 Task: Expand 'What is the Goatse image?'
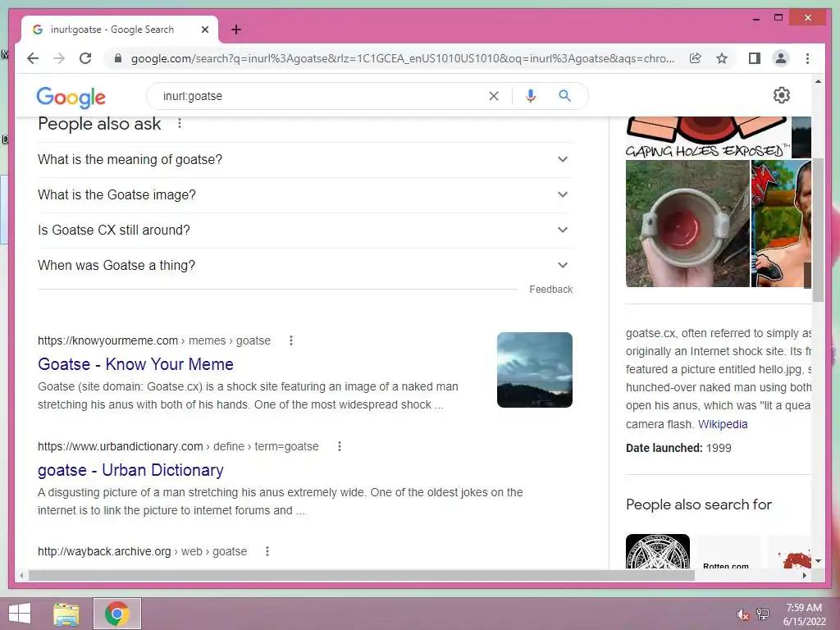305,195
